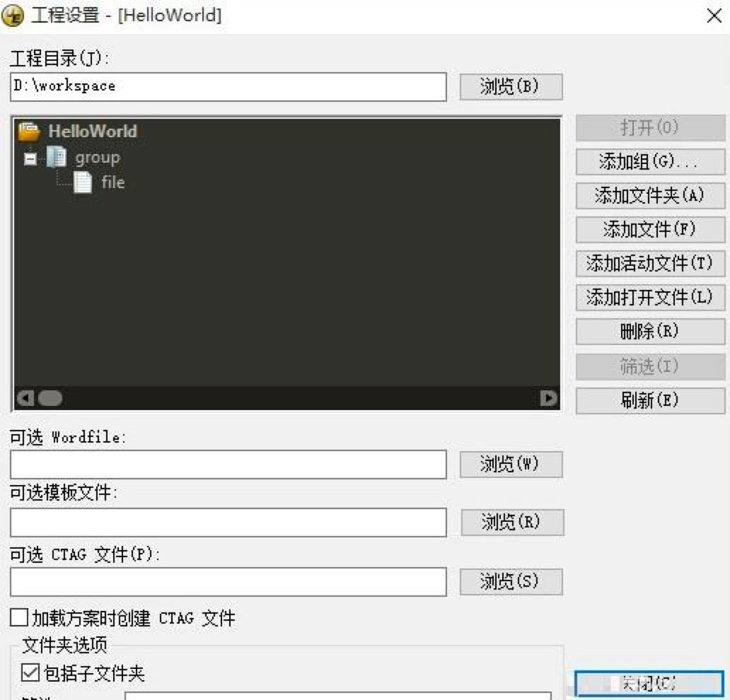Image resolution: width=730 pixels, height=700 pixels.
Task: Add a file via 添加文件(F)
Action: 649,230
